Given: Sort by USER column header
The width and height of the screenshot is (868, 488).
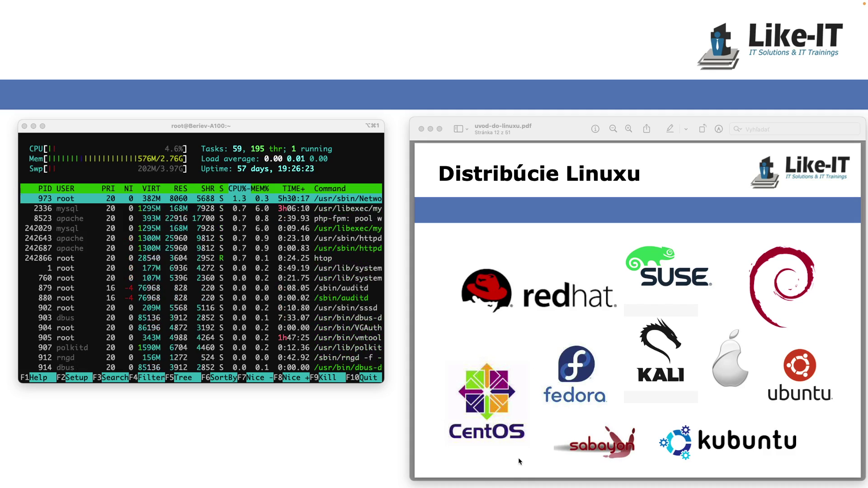Looking at the screenshot, I should pyautogui.click(x=66, y=188).
